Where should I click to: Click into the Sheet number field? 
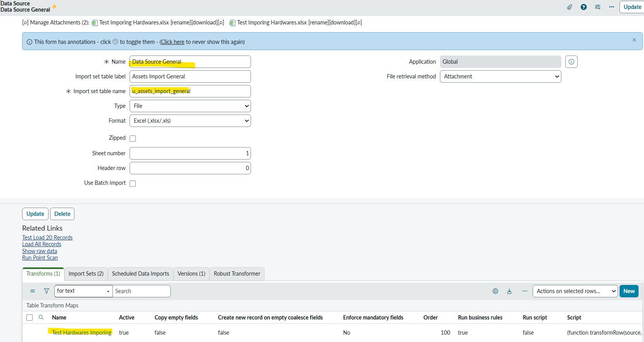pos(190,153)
